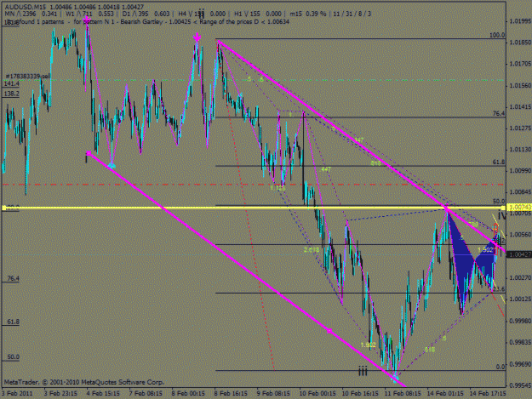Click the 1.01130 price scale label
Viewport: 532px width, 399px height.
pyautogui.click(x=520, y=150)
